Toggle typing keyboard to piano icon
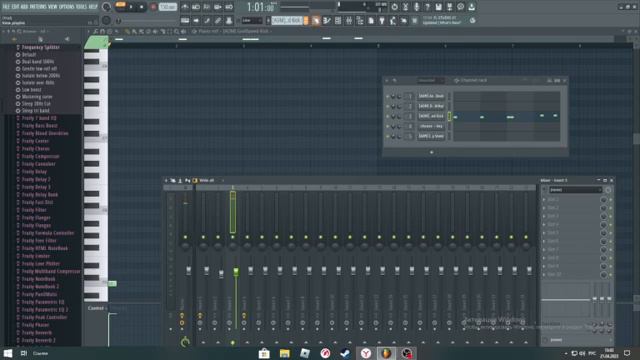The width and height of the screenshot is (640, 360). pyautogui.click(x=185, y=20)
